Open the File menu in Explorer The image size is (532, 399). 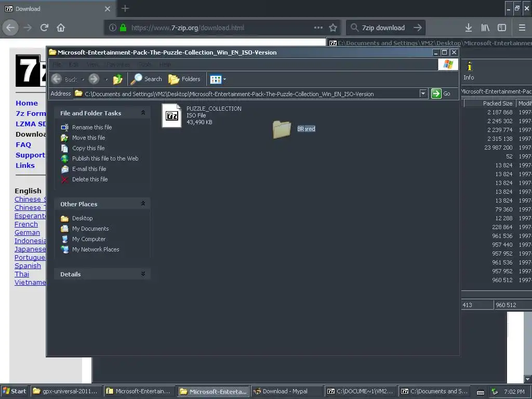57,64
